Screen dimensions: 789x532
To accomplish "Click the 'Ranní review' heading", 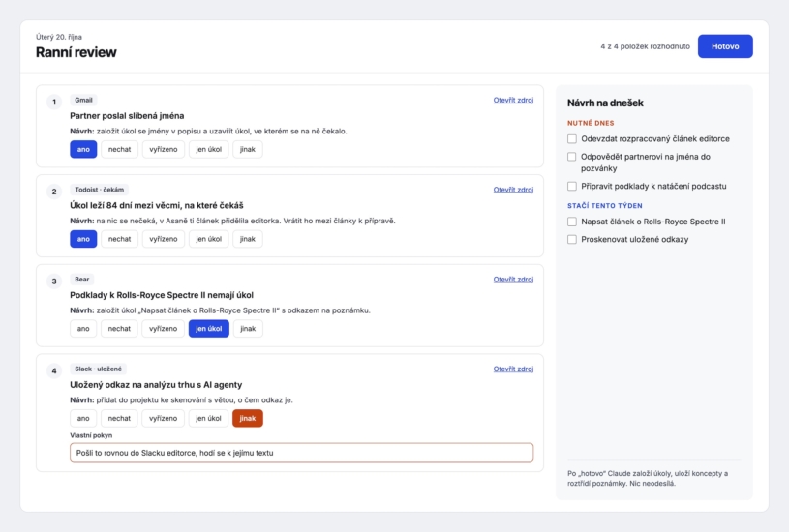I will [76, 52].
